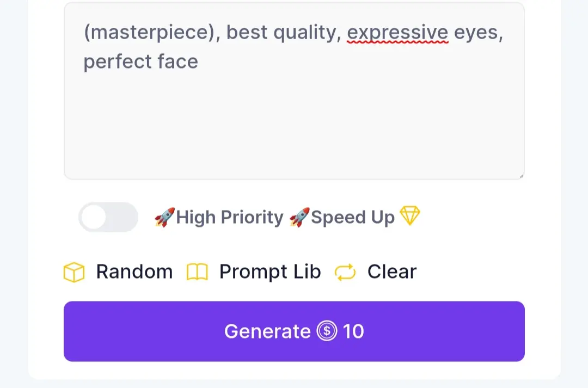The height and width of the screenshot is (388, 588).
Task: Select the Random text option
Action: (x=134, y=272)
